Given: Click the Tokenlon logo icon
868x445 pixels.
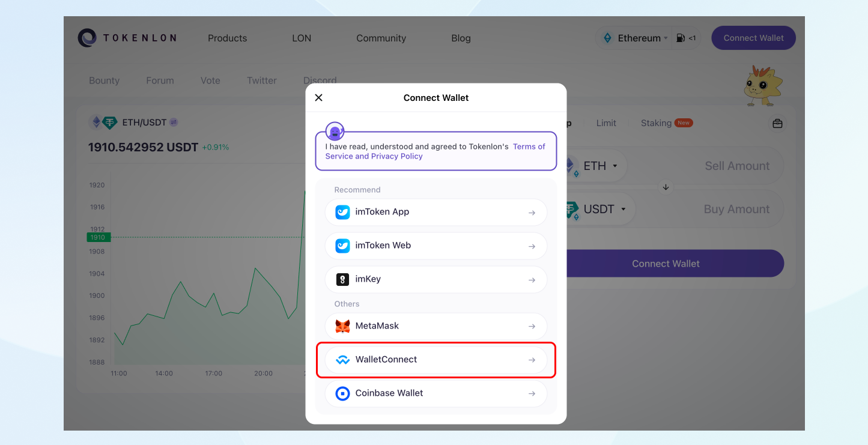Looking at the screenshot, I should pos(87,38).
